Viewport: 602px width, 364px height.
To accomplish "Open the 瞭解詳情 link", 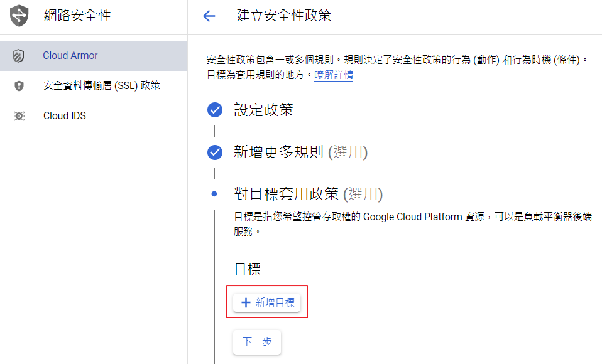I will click(334, 75).
